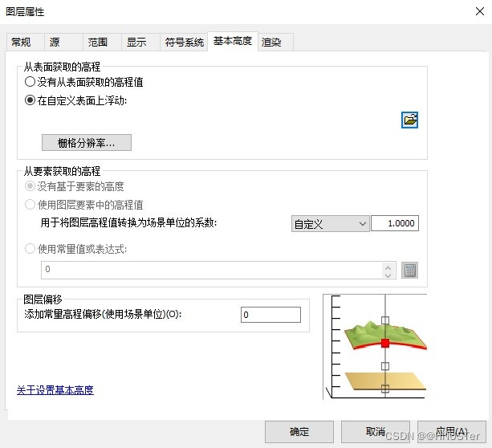The width and height of the screenshot is (492, 448).
Task: Choose 没有基于要素的高度 radio option
Action: (x=74, y=186)
